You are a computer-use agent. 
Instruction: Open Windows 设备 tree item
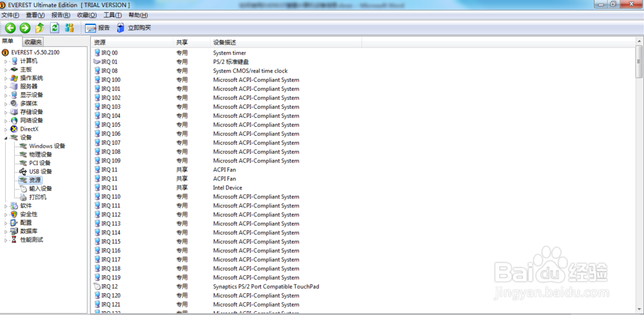[x=47, y=146]
